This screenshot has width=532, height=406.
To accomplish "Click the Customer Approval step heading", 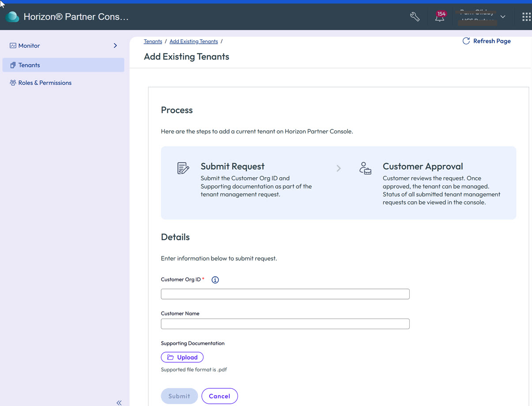I will 423,167.
